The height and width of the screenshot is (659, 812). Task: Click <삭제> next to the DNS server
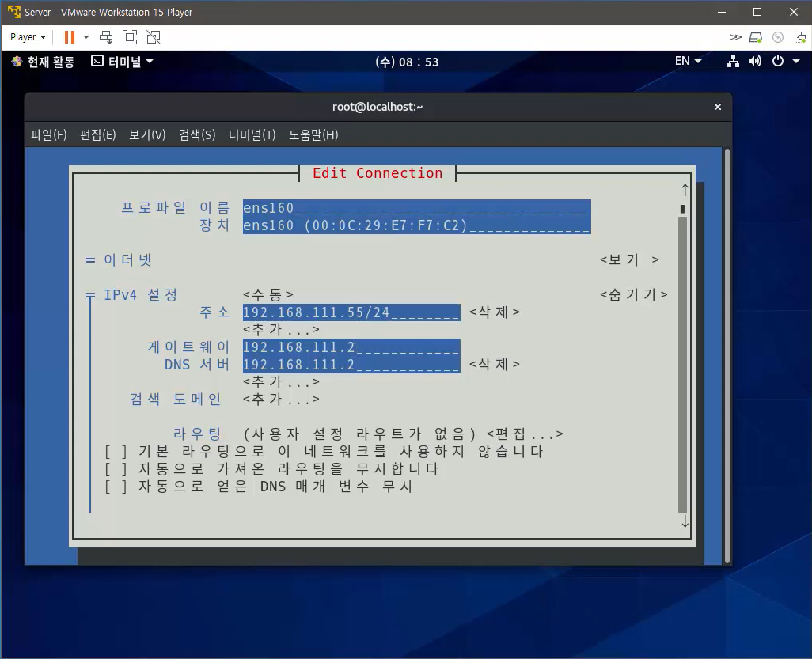494,365
